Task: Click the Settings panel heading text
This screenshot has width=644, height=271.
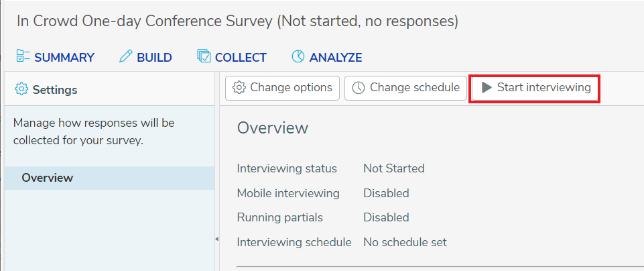Action: pos(55,90)
